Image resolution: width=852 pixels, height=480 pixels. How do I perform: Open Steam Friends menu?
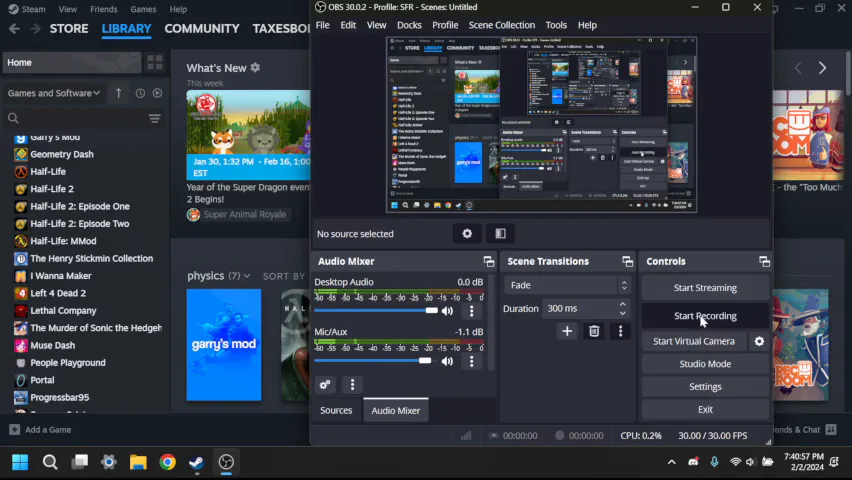coord(103,9)
